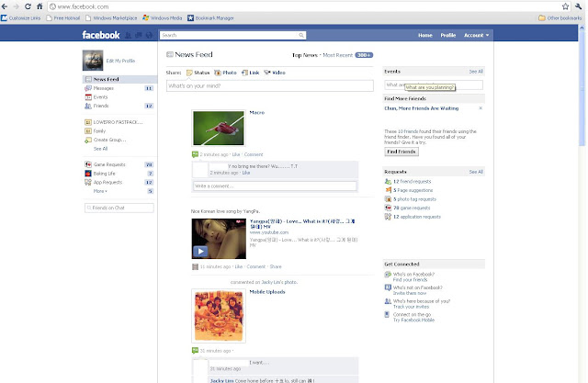Click Try Facebook Mobile link
The image size is (588, 383).
click(413, 320)
